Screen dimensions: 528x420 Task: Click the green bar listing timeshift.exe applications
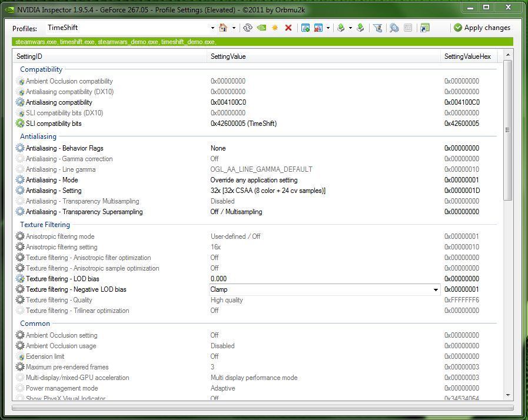(x=263, y=42)
